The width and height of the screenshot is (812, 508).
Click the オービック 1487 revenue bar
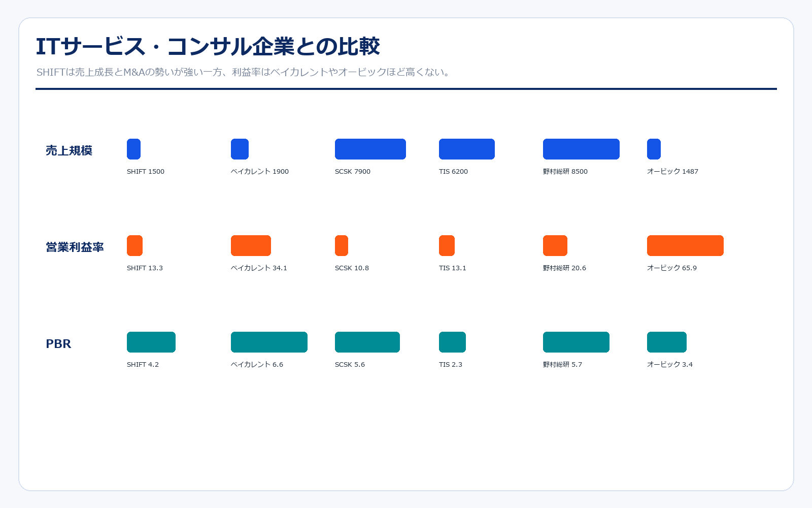pyautogui.click(x=654, y=149)
